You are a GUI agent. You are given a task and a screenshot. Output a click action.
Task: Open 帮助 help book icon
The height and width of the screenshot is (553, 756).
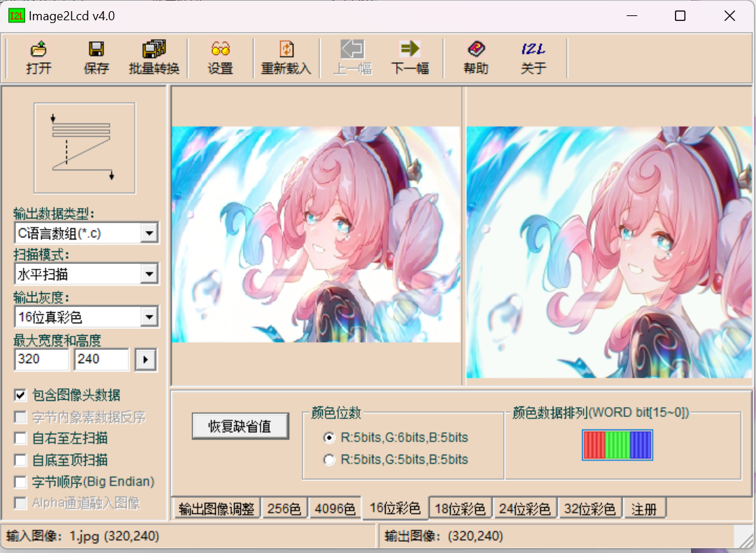point(476,57)
